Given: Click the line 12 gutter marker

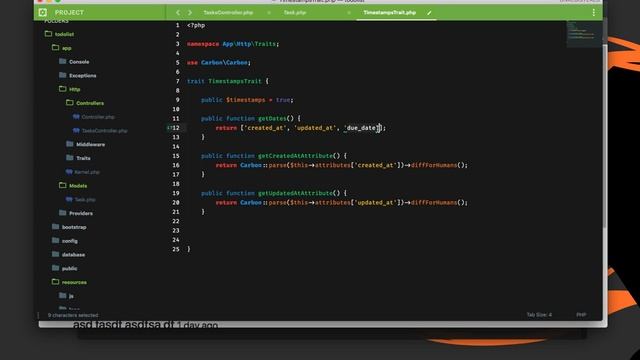Looking at the screenshot, I should point(169,128).
